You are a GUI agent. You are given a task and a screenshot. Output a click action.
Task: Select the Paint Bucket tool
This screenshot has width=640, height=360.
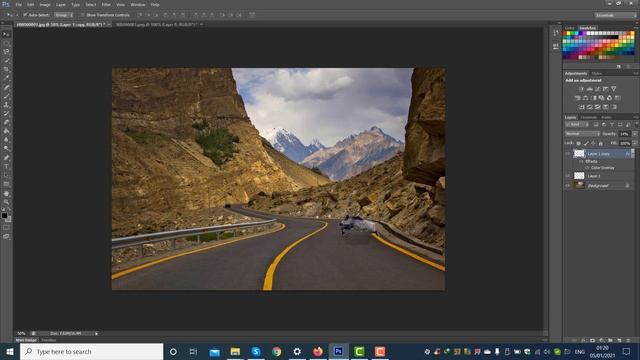click(6, 131)
